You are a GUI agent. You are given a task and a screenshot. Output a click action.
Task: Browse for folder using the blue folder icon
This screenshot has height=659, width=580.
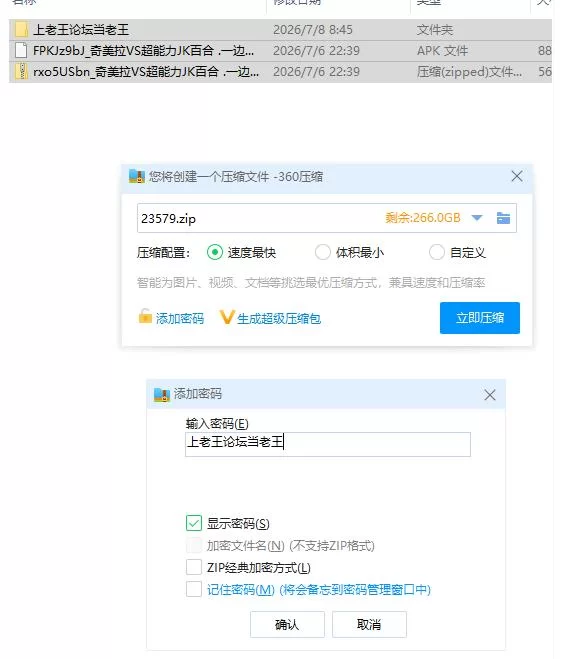(503, 218)
